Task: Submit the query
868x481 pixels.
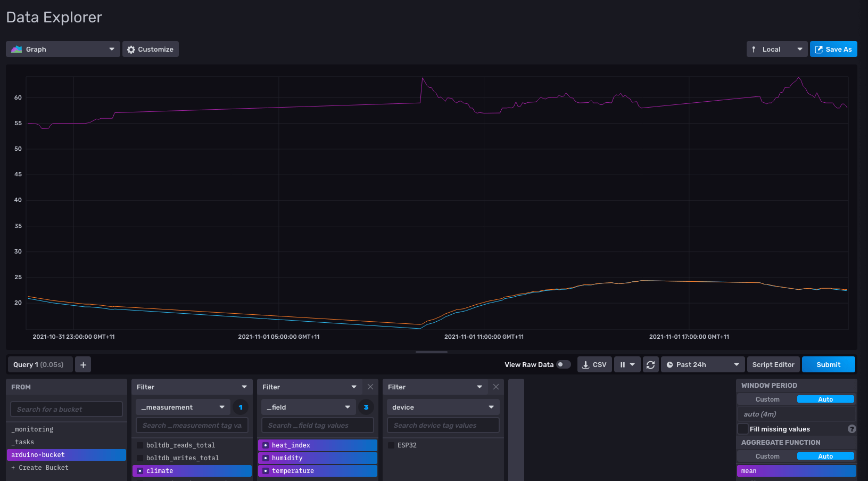Action: click(x=829, y=364)
